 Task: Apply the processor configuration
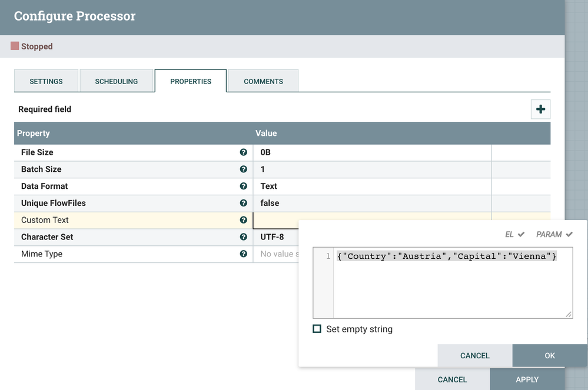point(527,379)
